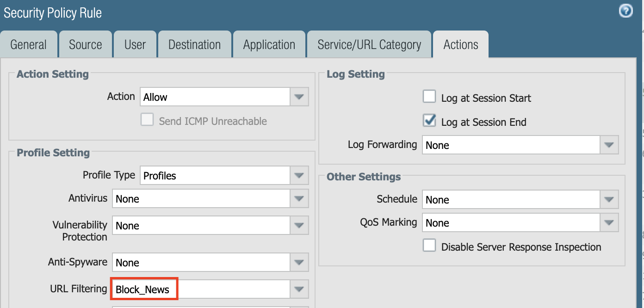Screen dimensions: 644x308
Task: Expand the Action dropdown arrow
Action: 299,97
